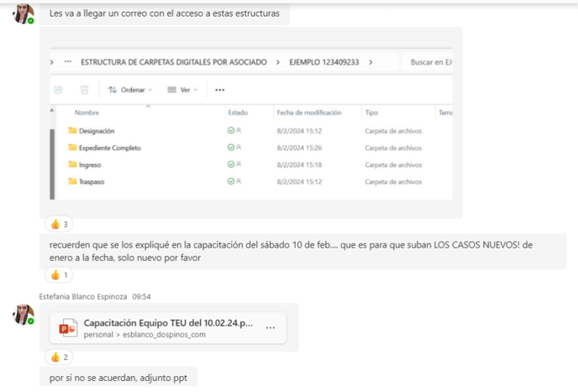Click the thumbs-up reaction with count 3

59,224
